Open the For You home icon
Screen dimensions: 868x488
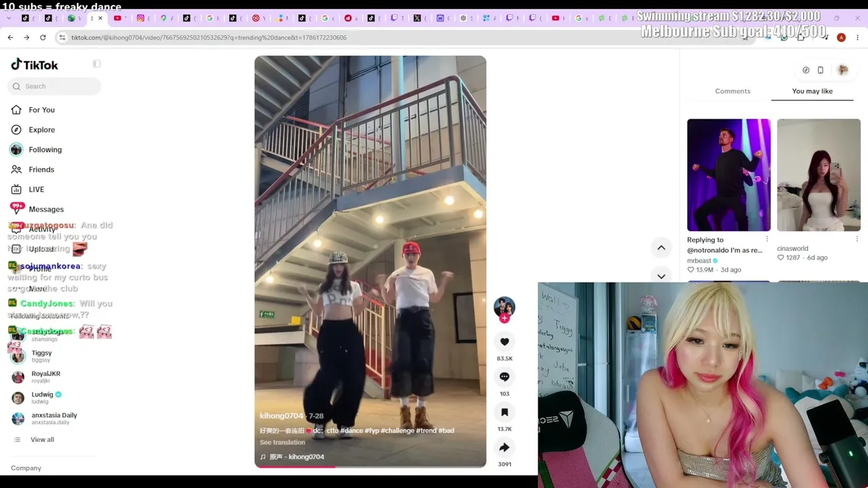[16, 110]
